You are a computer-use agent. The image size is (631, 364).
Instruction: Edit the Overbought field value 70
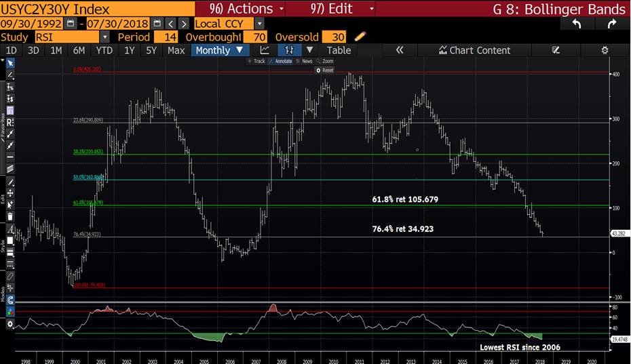point(255,37)
